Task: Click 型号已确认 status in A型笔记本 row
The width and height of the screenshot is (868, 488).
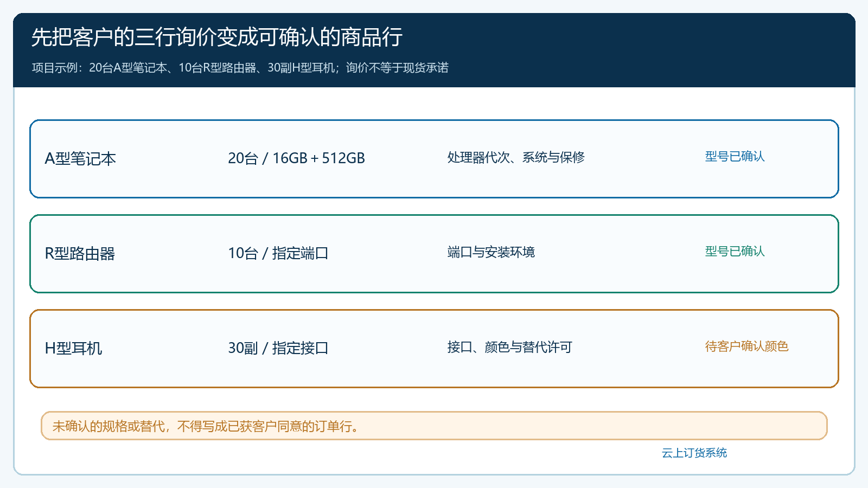Action: click(735, 156)
